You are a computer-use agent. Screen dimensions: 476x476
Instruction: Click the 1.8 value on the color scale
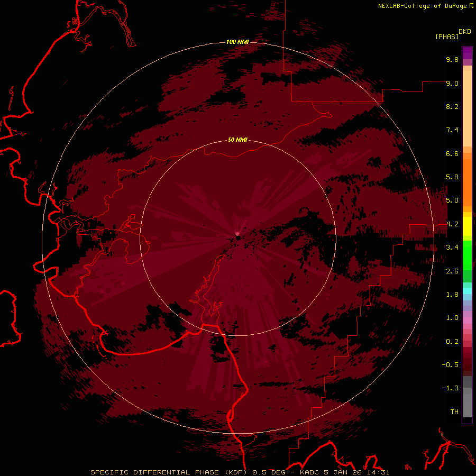click(452, 295)
